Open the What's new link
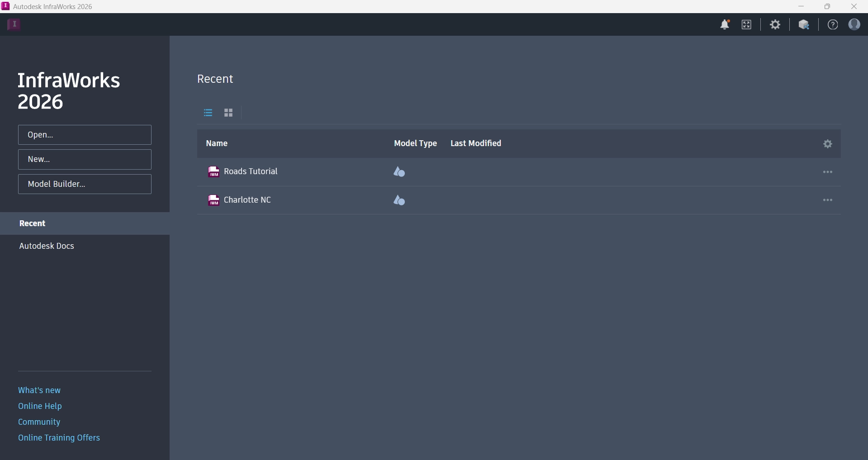Image resolution: width=868 pixels, height=460 pixels. tap(39, 390)
